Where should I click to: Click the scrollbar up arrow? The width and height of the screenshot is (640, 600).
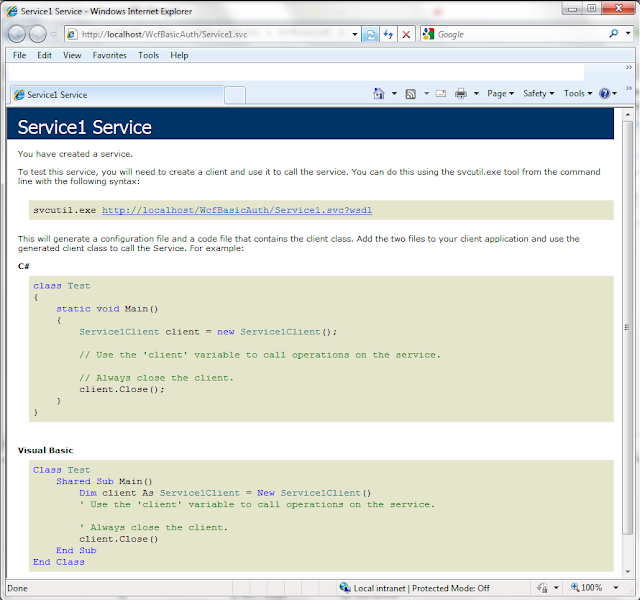click(627, 115)
